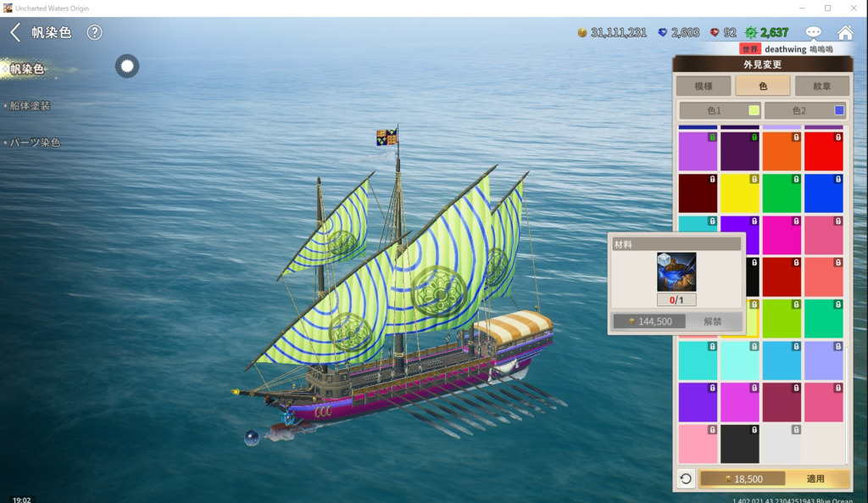Screen dimensions: 868x503
Task: Open 船体塗装 in the left menu
Action: click(30, 105)
